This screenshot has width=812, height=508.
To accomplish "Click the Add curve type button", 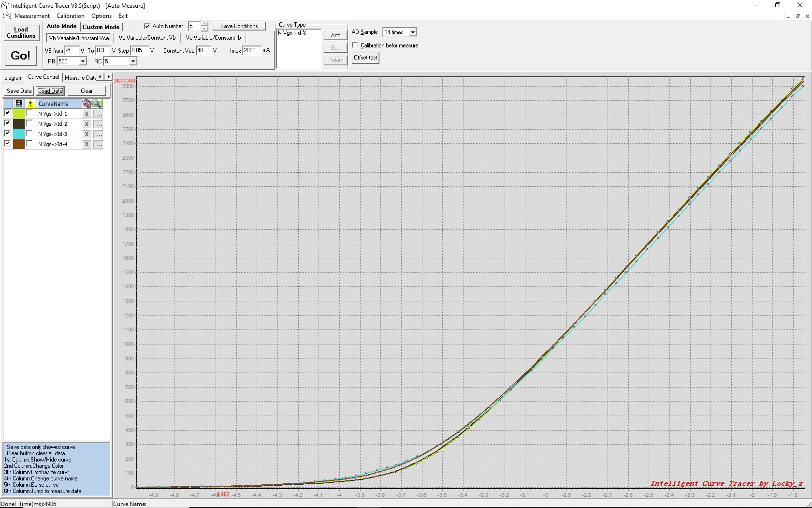I will tap(335, 35).
